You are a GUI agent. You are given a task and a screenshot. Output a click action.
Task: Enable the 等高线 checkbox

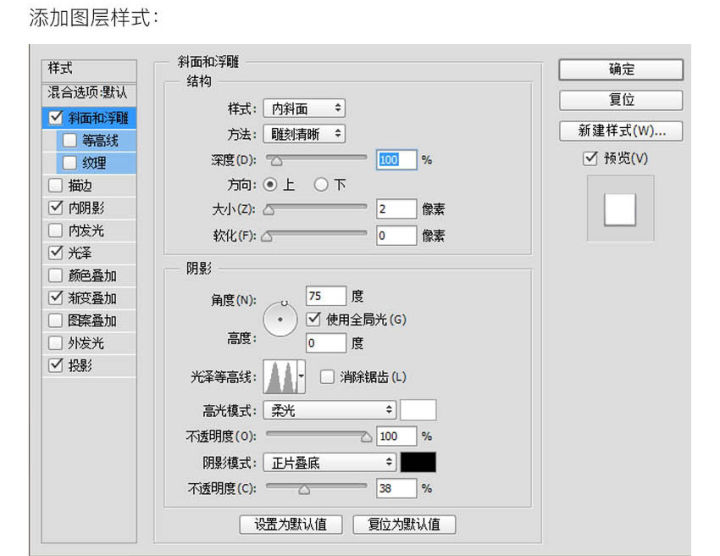pyautogui.click(x=69, y=140)
